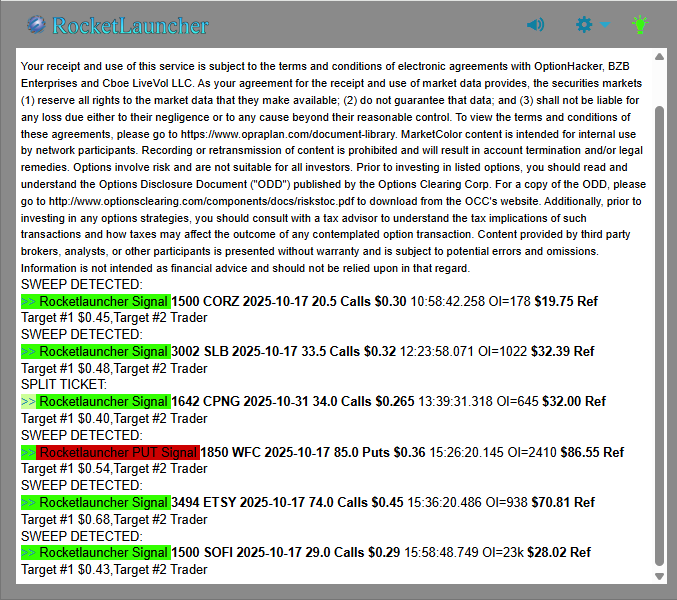This screenshot has height=600, width=677.
Task: Click the SLB Rocketlauncher Signal green label
Action: coord(96,351)
